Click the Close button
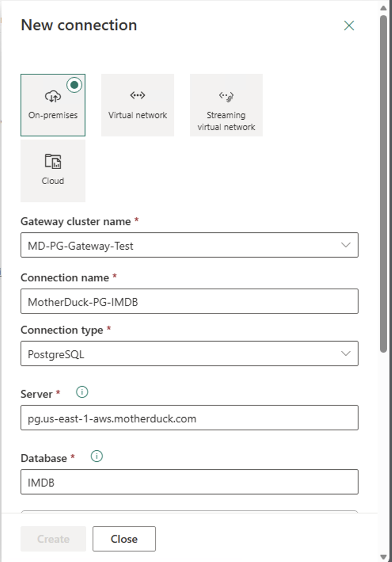 (124, 539)
